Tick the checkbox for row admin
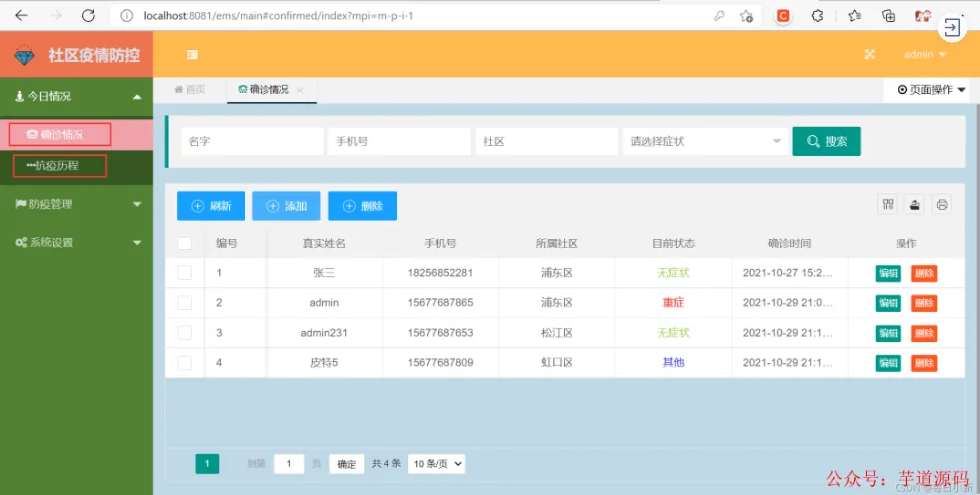 [185, 302]
